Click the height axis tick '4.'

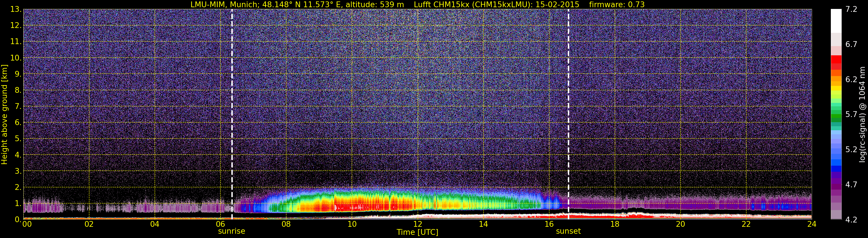(18, 155)
